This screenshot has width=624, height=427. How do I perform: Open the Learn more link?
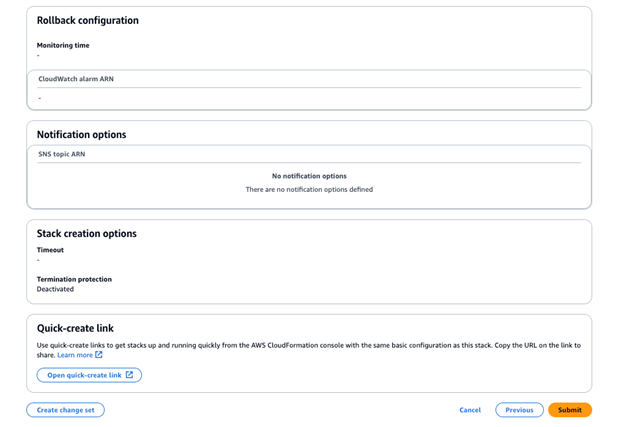point(75,355)
